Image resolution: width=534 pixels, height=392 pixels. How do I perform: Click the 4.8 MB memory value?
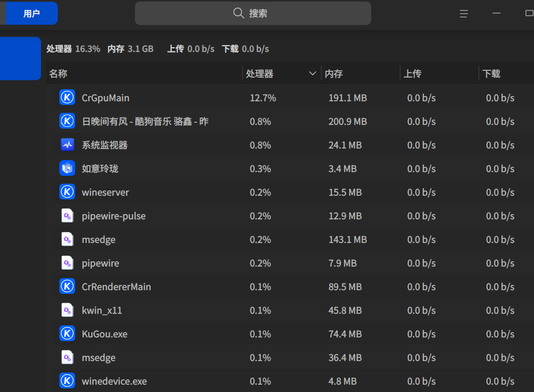tap(342, 382)
